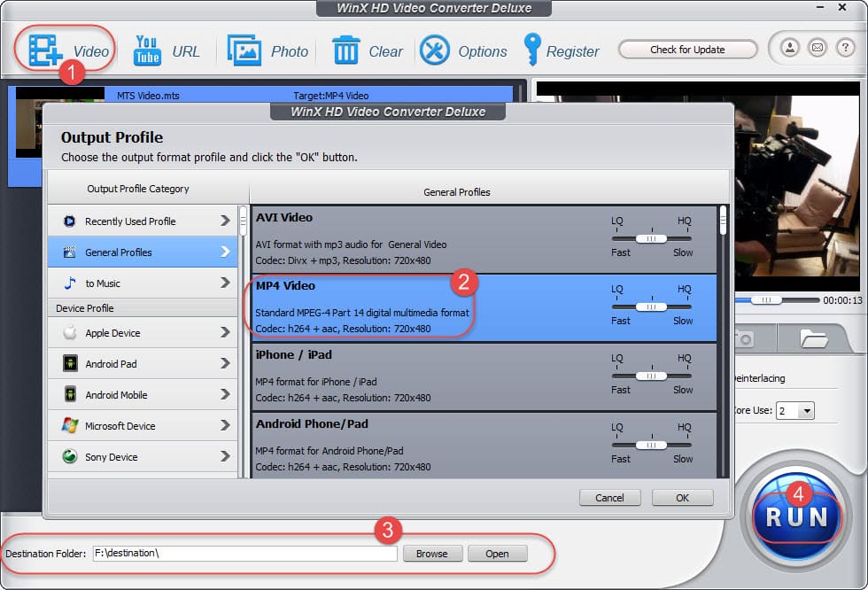Screen dimensions: 868x590
Task: Select the MP4 Video profile
Action: point(484,307)
